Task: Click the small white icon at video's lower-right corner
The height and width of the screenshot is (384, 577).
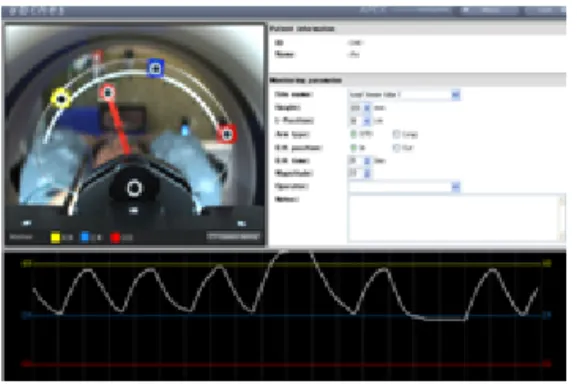Action: pyautogui.click(x=241, y=223)
